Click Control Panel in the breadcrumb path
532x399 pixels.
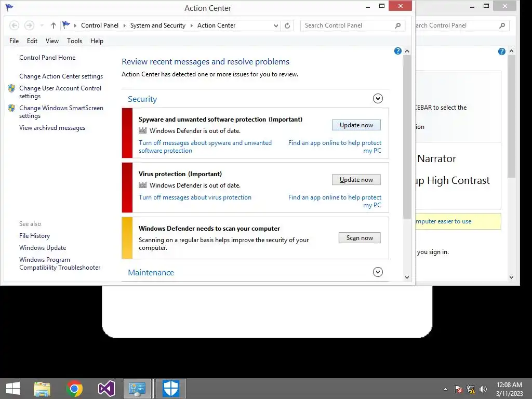pos(100,25)
